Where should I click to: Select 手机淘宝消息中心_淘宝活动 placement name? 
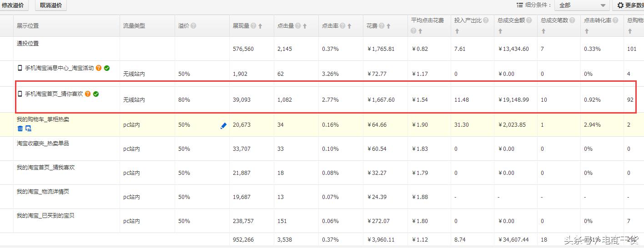(59, 68)
